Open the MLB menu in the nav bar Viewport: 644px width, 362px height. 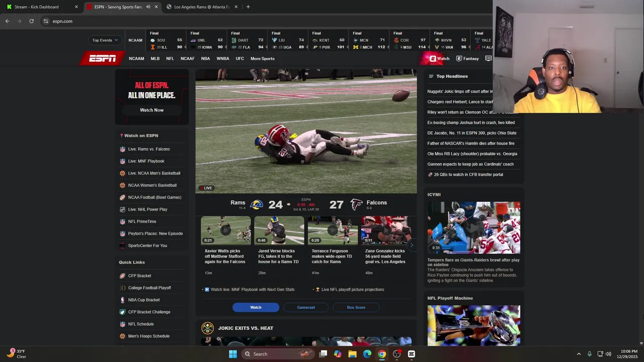[x=155, y=59]
